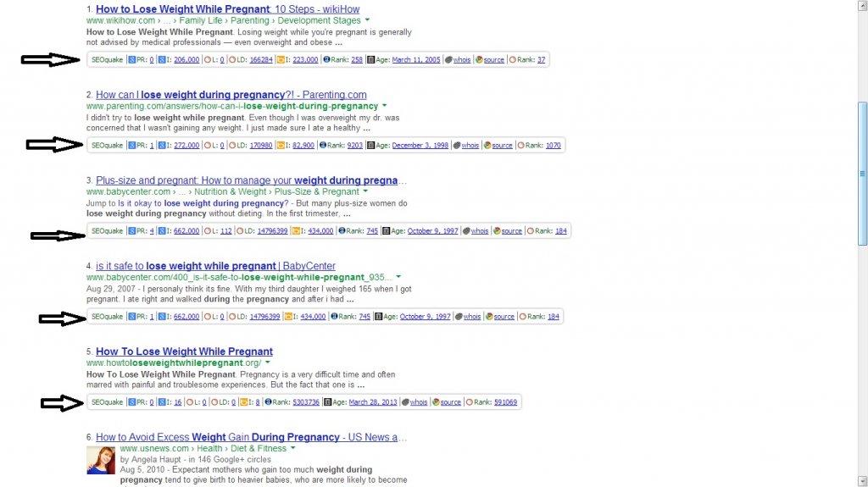868x487 pixels.
Task: Expand the dropdown arrow after howtoloseweightwhilepregnant.org URL
Action: coord(267,362)
